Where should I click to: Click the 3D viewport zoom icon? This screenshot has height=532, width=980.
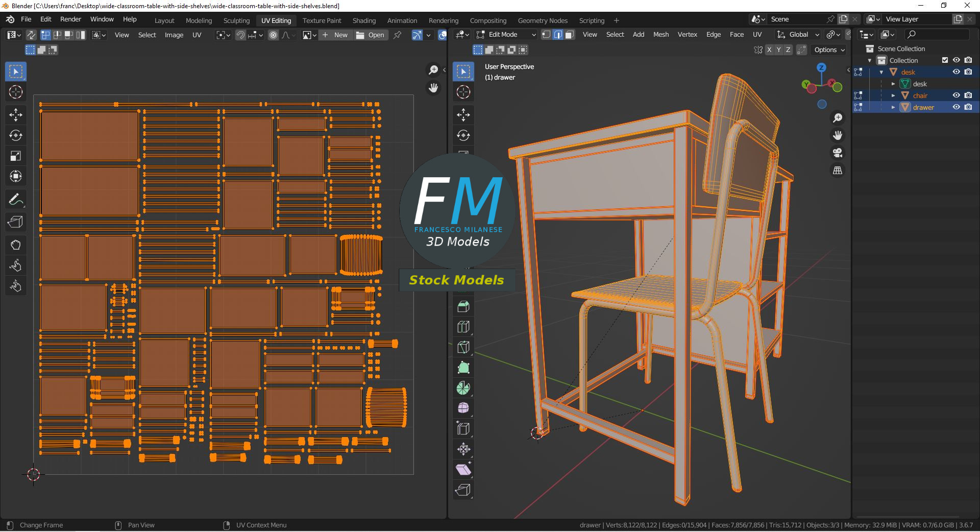838,118
